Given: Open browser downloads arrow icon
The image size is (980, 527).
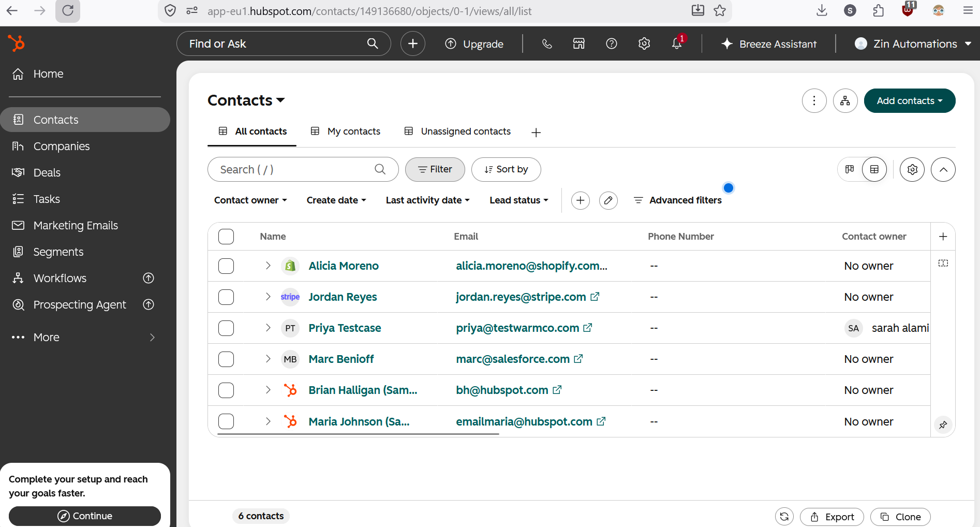Looking at the screenshot, I should (x=822, y=11).
